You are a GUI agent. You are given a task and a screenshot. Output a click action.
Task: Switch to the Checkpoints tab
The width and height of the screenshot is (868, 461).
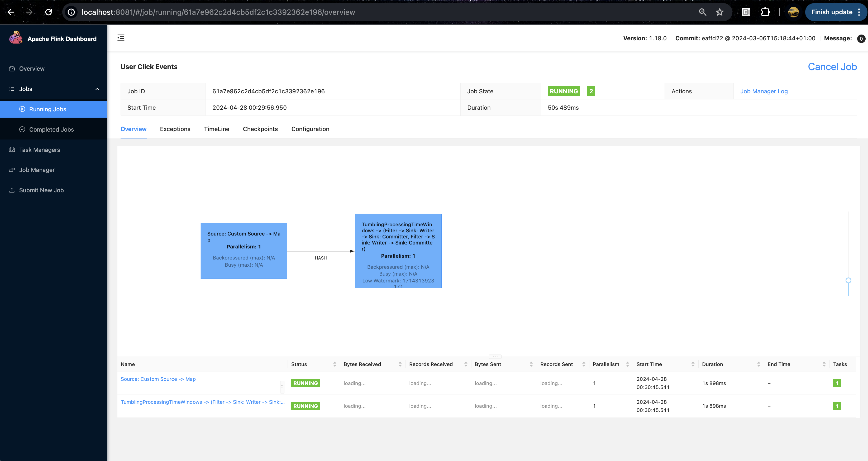click(x=260, y=129)
